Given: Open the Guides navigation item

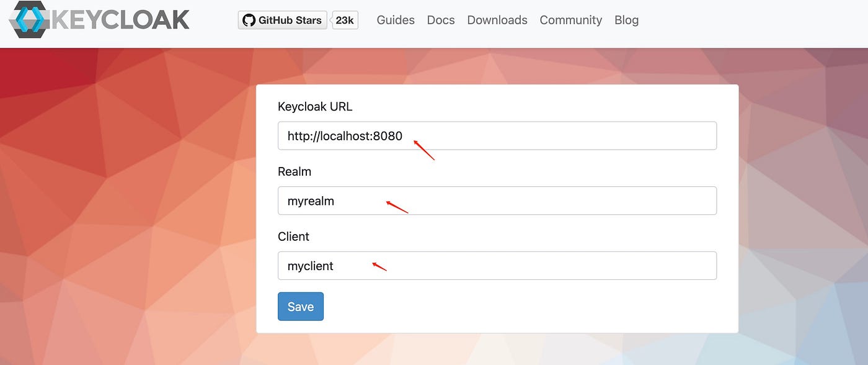Looking at the screenshot, I should 396,20.
